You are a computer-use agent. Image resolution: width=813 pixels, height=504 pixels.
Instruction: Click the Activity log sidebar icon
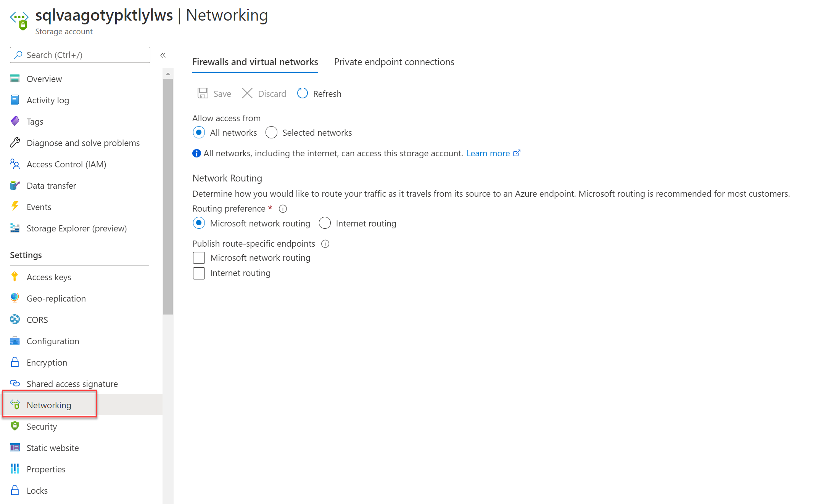point(16,100)
